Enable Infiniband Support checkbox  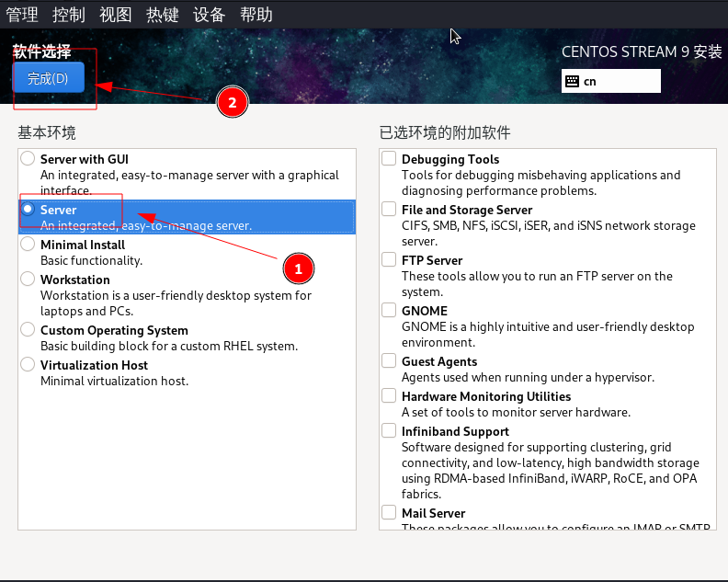click(389, 430)
